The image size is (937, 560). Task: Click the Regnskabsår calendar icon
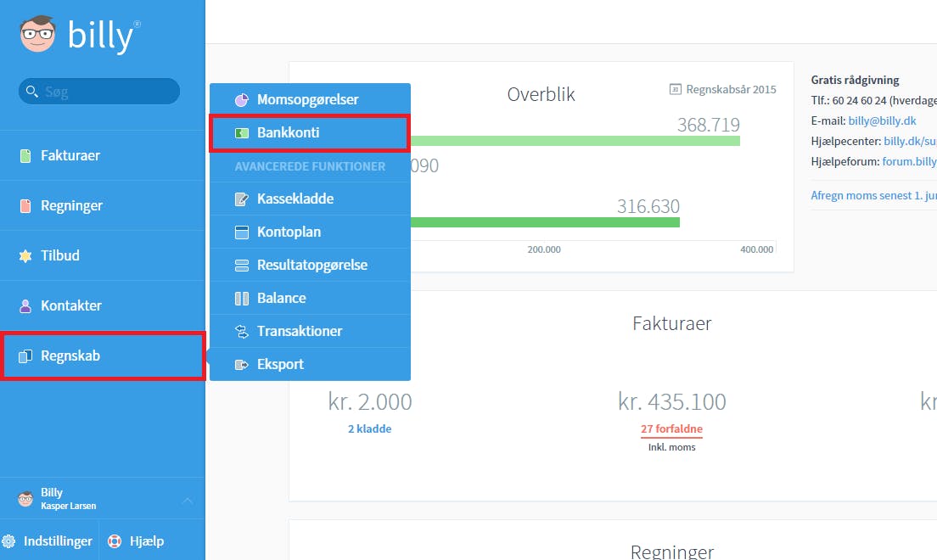pos(675,90)
